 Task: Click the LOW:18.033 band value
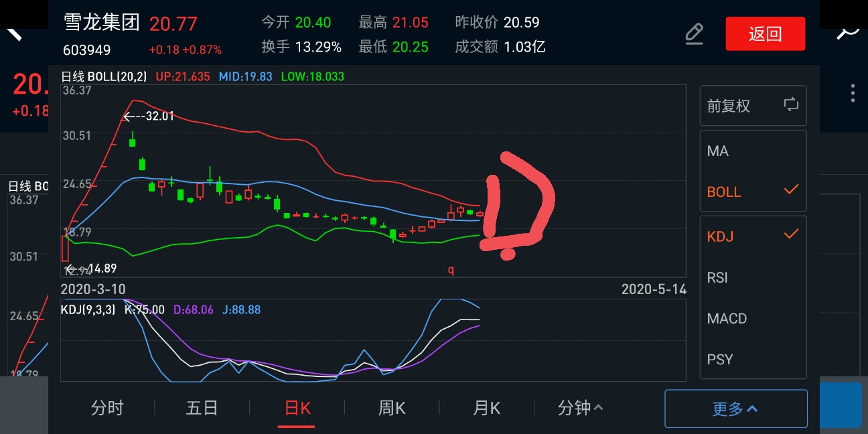click(x=313, y=76)
